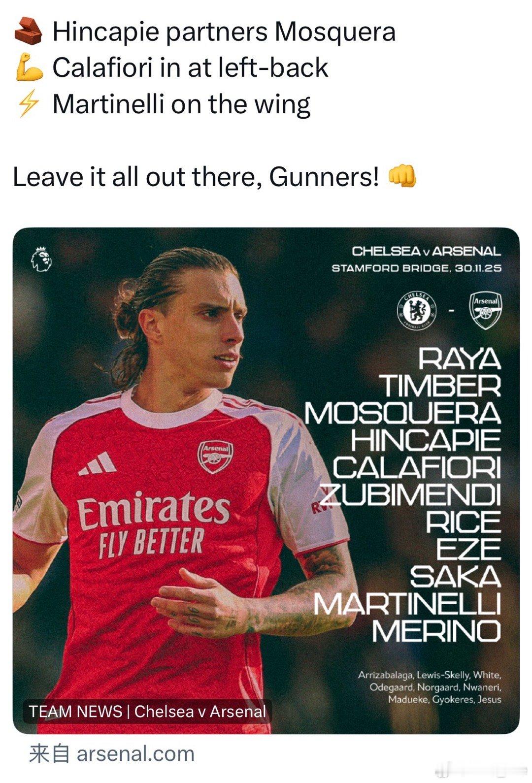Click the substitutes list at bottom
Viewport: 532px width, 783px height.
430,687
